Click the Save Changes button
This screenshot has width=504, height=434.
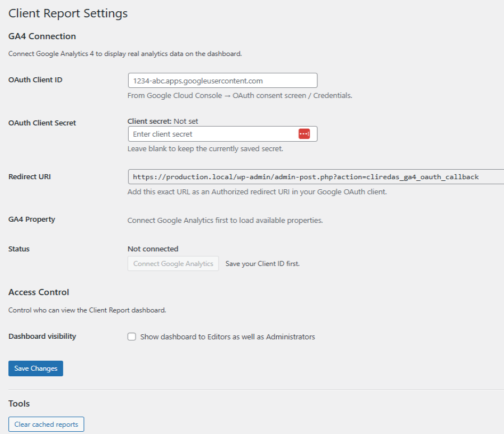coord(35,368)
